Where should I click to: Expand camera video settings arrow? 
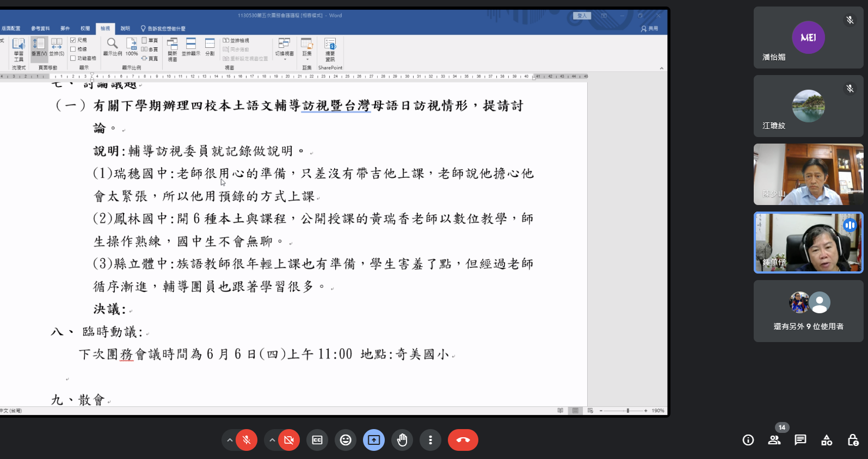(272, 440)
